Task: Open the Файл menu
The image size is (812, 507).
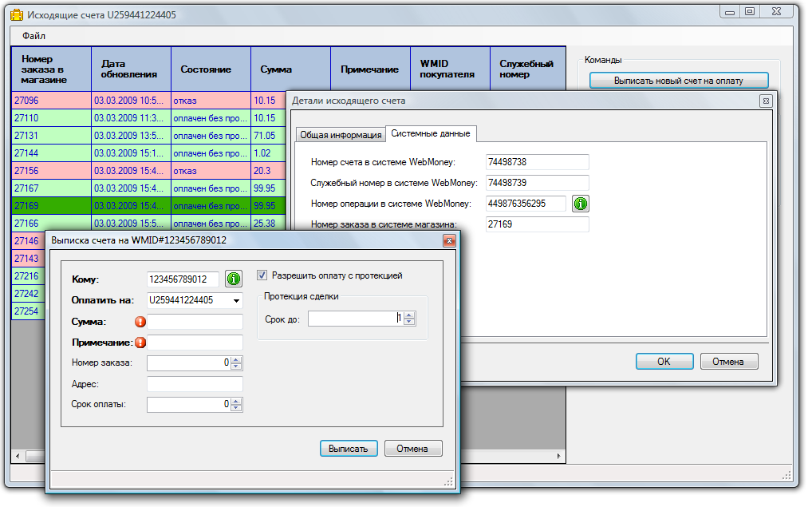Action: (34, 36)
